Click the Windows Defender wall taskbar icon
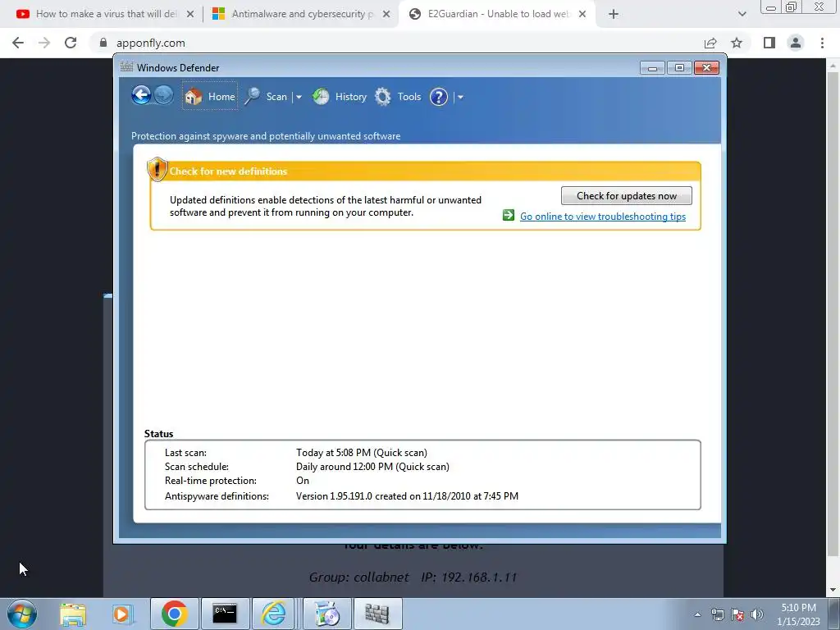The width and height of the screenshot is (840, 630). coord(377,614)
